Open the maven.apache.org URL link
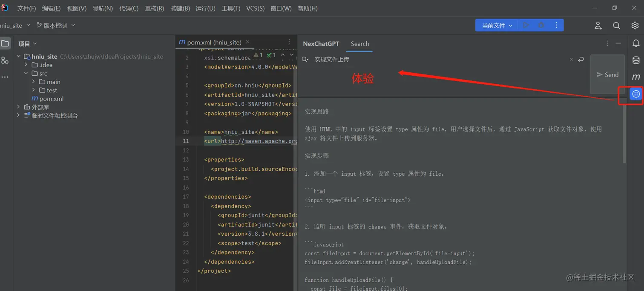 pos(259,141)
